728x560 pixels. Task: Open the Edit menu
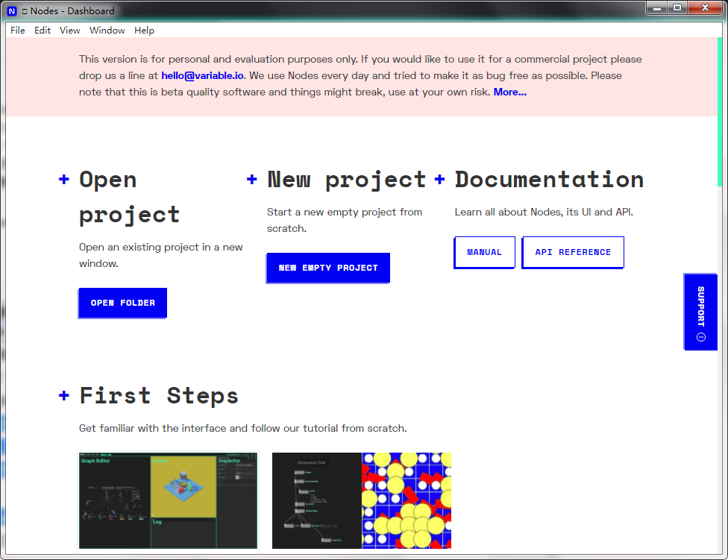tap(43, 30)
